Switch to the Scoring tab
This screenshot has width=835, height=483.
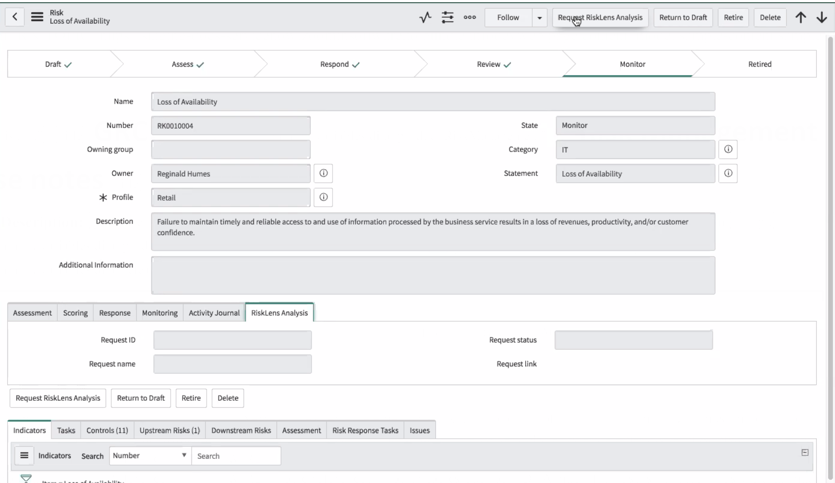[75, 313]
